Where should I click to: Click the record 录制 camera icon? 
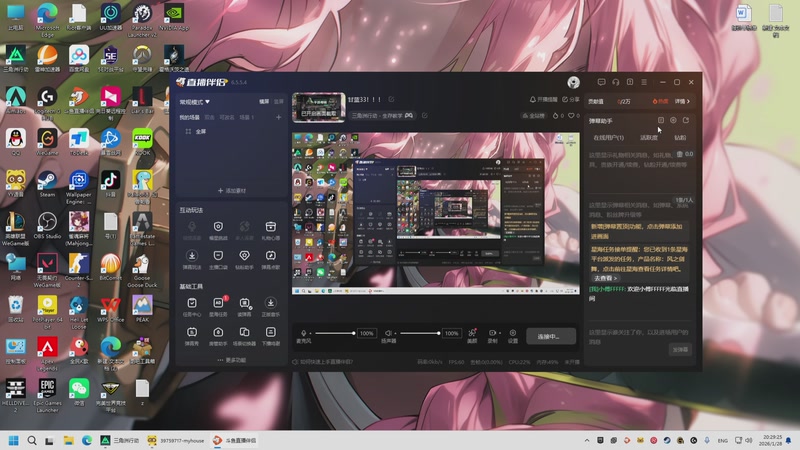[492, 333]
